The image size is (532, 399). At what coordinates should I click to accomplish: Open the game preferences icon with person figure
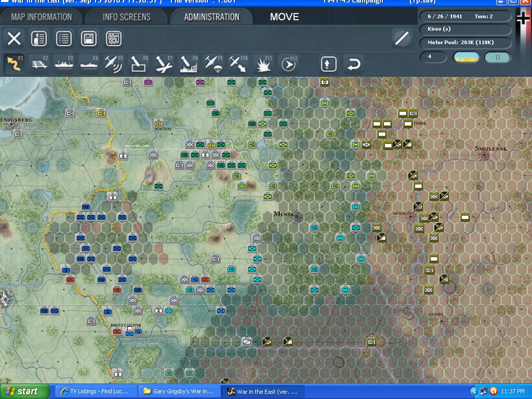[38, 38]
